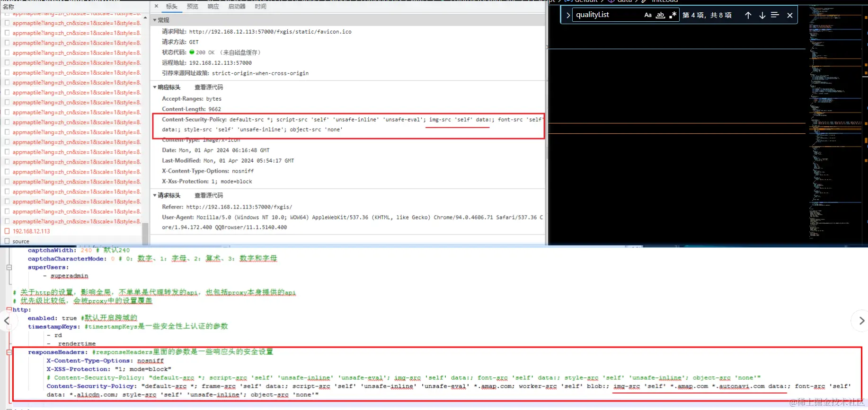Viewport: 868px width, 410px height.
Task: Expand the replace field chevron
Action: (x=568, y=15)
